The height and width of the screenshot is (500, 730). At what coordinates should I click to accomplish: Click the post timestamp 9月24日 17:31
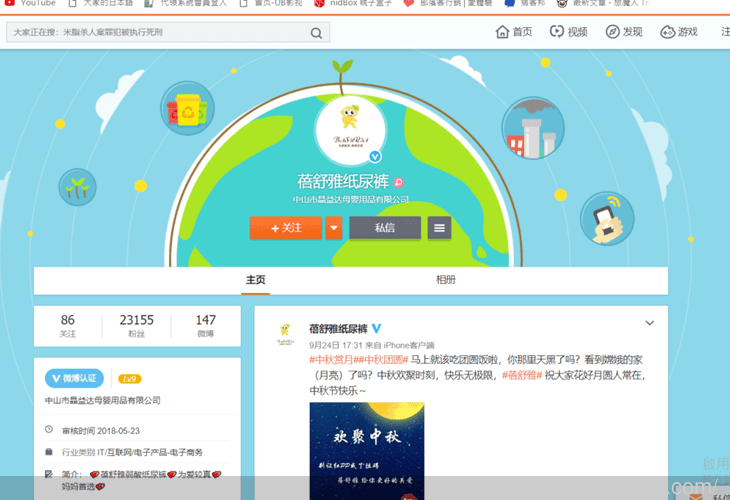coord(336,345)
